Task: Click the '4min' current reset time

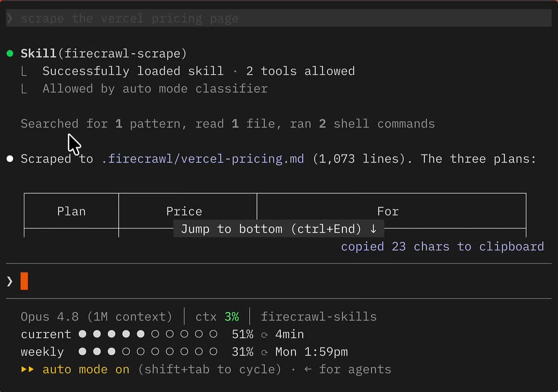Action: (289, 334)
